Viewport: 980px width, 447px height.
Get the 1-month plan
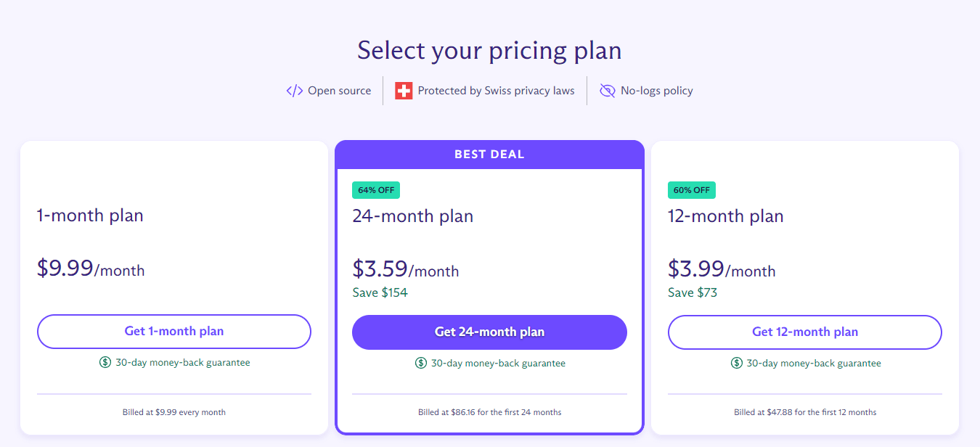(x=174, y=332)
